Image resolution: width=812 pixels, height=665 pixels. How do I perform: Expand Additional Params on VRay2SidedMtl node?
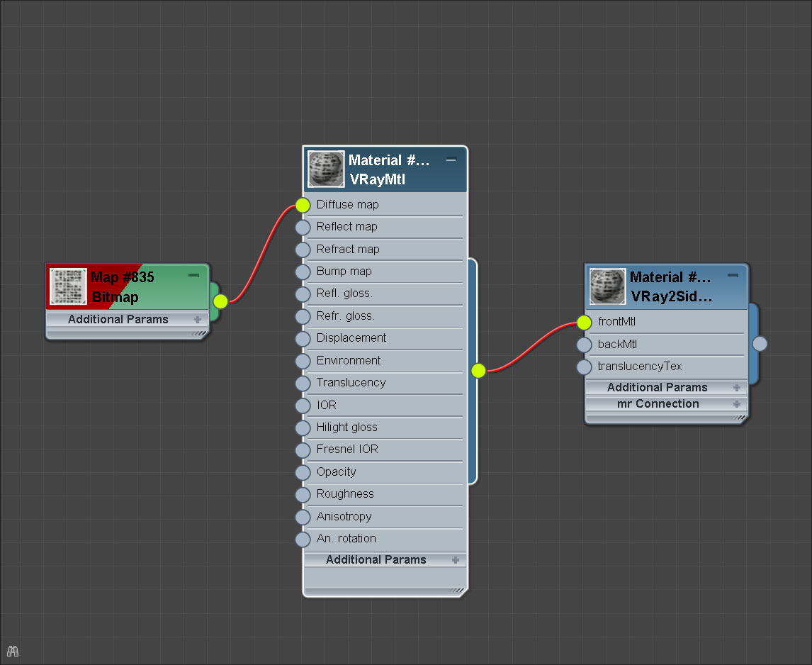(737, 388)
